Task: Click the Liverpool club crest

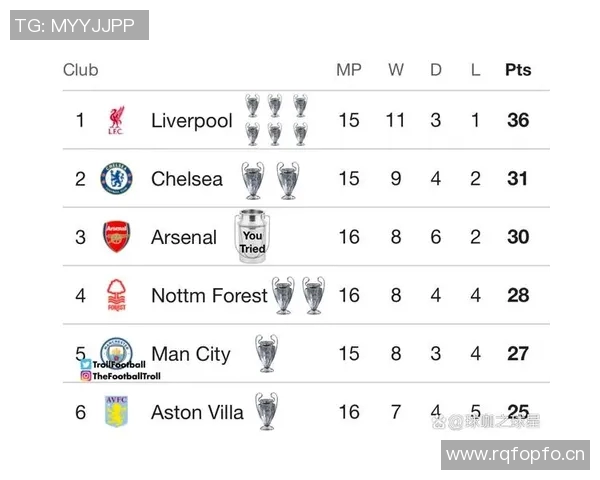Action: [116, 121]
